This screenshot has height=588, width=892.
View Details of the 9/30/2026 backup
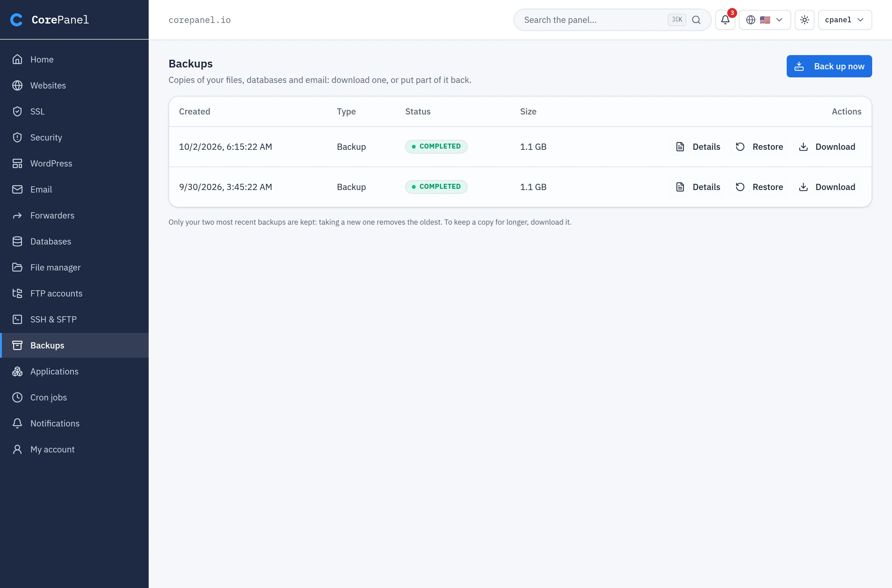(697, 187)
